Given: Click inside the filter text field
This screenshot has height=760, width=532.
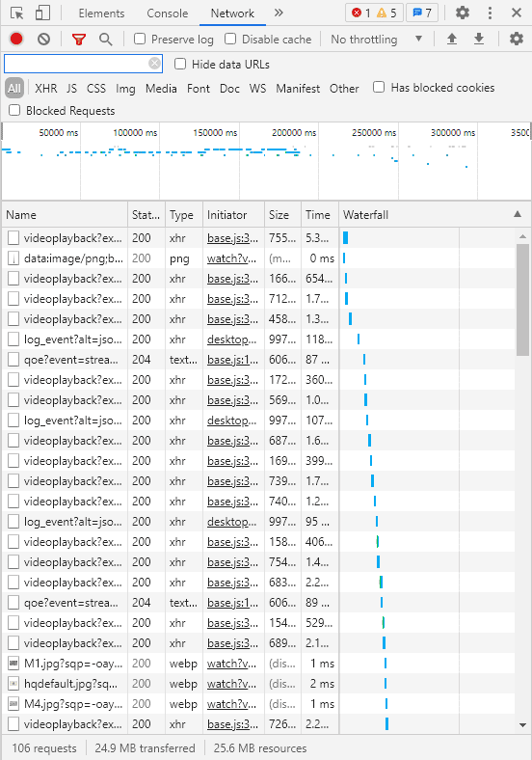Looking at the screenshot, I should coord(76,64).
